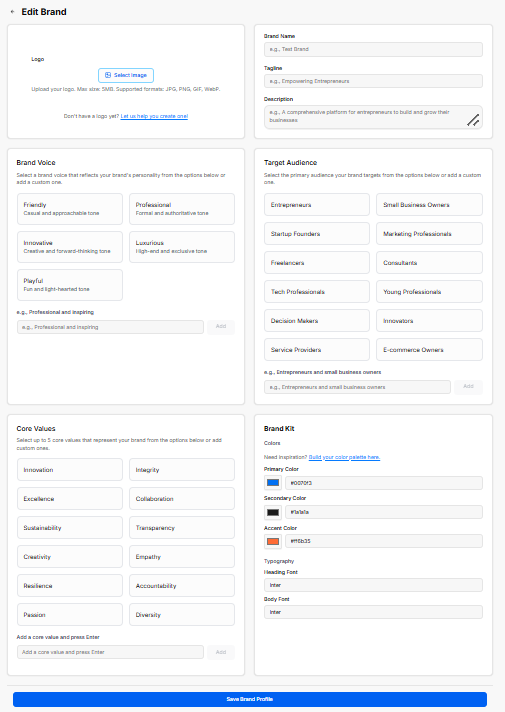Edit the Accent Color hex field
This screenshot has width=505, height=712.
(x=384, y=541)
